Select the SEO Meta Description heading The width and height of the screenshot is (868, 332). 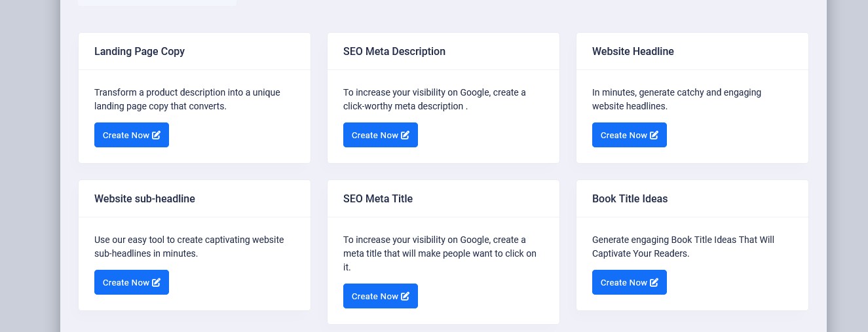[x=394, y=51]
